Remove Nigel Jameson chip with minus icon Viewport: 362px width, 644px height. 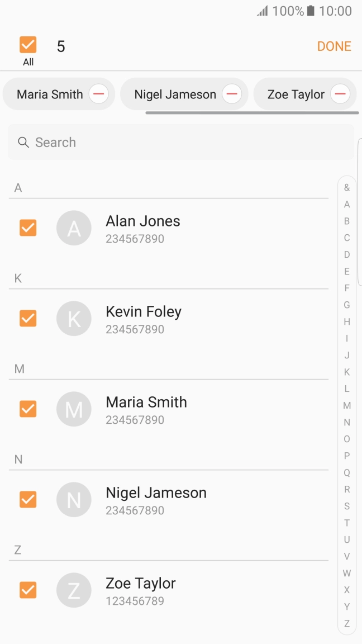tap(232, 94)
